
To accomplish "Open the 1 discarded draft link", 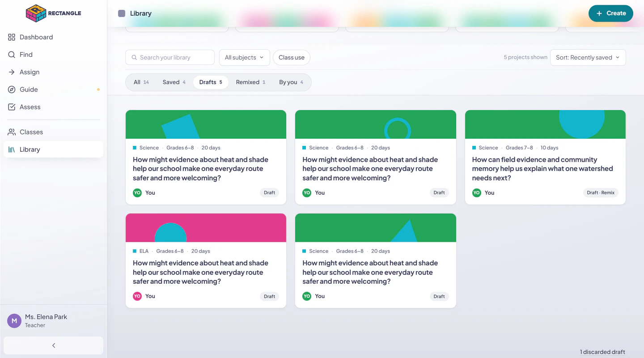I will pyautogui.click(x=602, y=352).
